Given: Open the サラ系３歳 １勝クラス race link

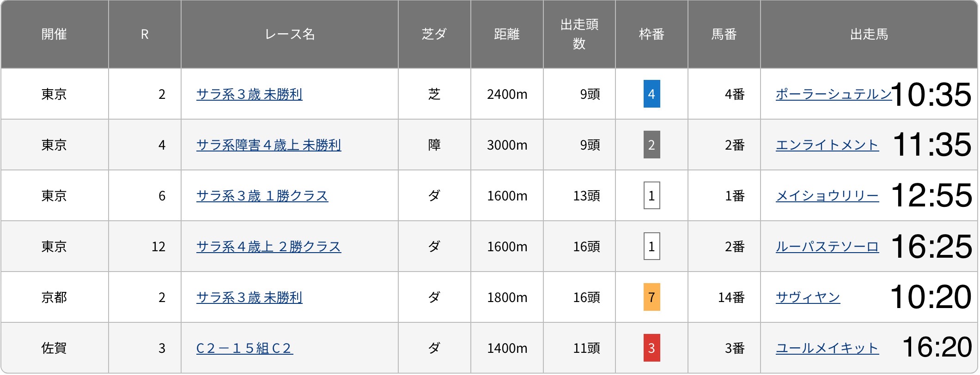Looking at the screenshot, I should (262, 196).
